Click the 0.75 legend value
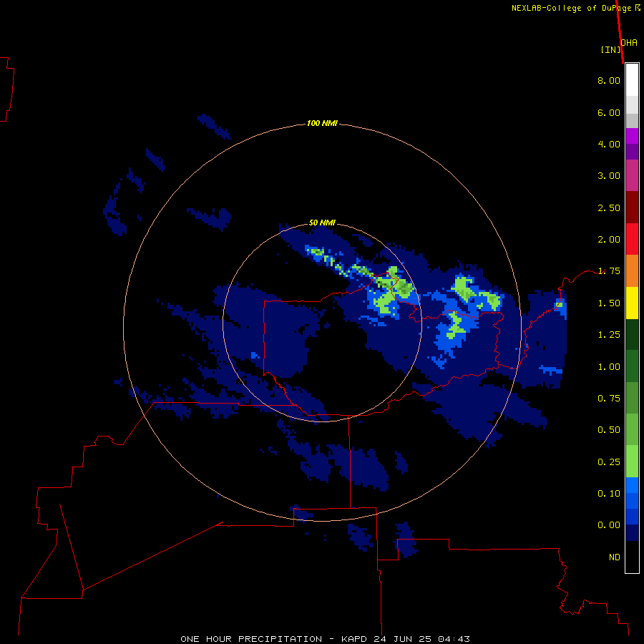This screenshot has height=644, width=644. 609,399
